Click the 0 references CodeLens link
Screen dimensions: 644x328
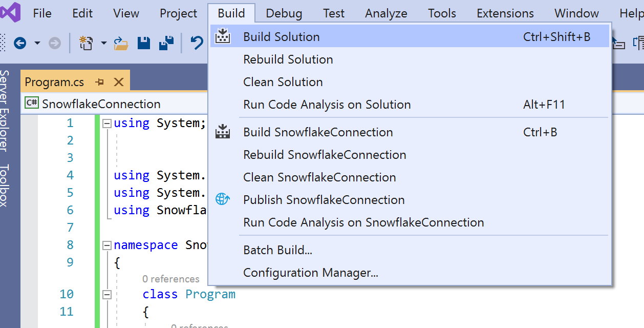pyautogui.click(x=171, y=278)
